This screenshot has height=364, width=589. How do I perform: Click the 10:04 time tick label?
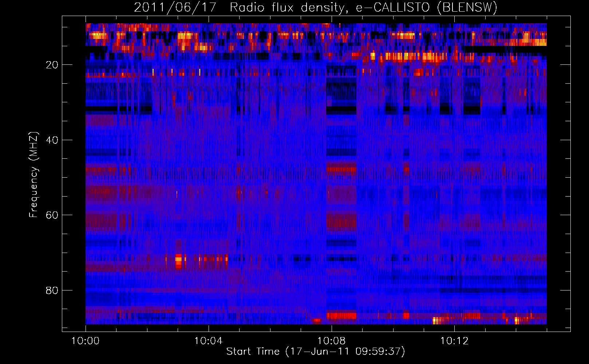click(x=208, y=341)
